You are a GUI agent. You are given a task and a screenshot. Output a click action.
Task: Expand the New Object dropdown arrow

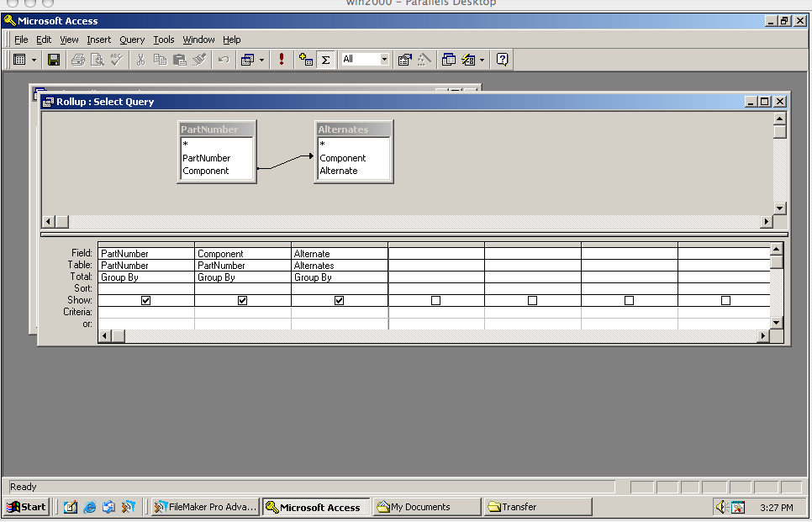tap(482, 60)
